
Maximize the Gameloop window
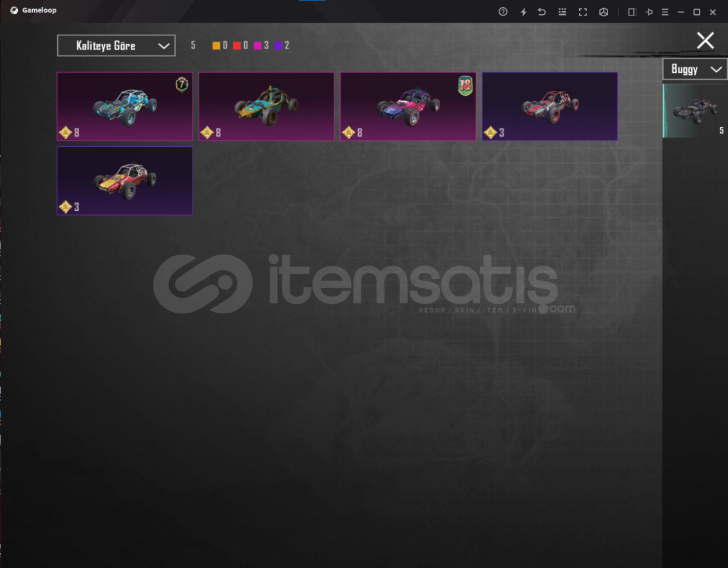(696, 12)
